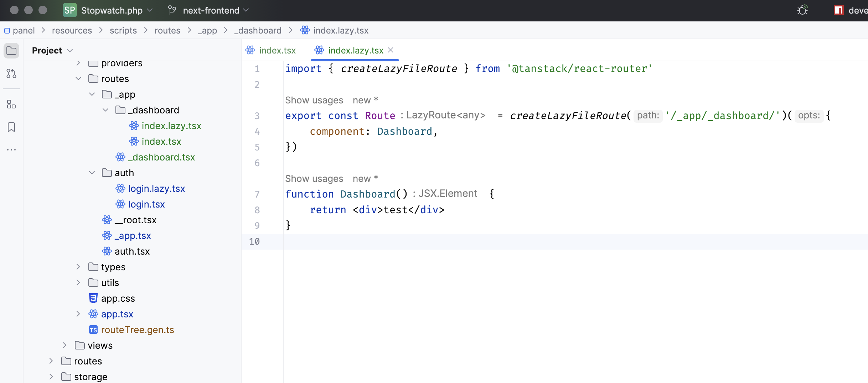This screenshot has width=868, height=383.
Task: Select login.tsx in the project tree
Action: click(x=146, y=204)
